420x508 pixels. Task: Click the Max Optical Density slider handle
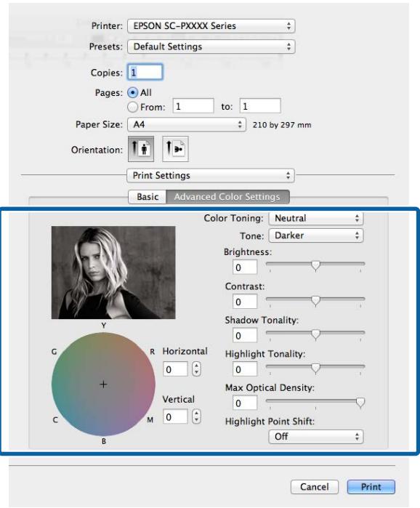pyautogui.click(x=360, y=403)
